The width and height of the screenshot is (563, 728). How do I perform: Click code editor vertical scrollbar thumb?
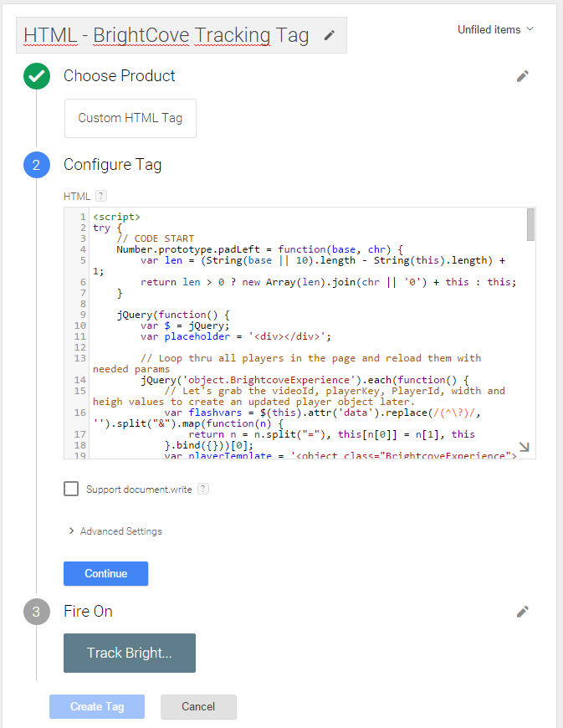(531, 225)
